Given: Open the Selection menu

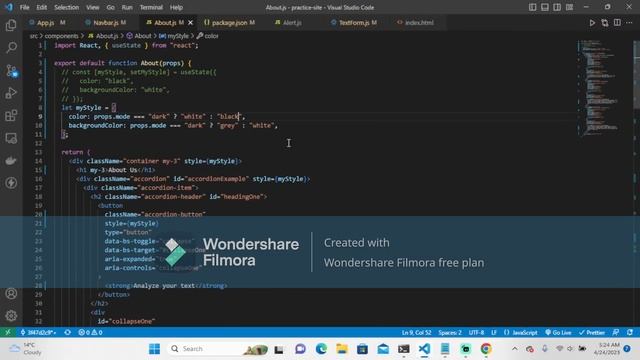Looking at the screenshot, I should [67, 7].
